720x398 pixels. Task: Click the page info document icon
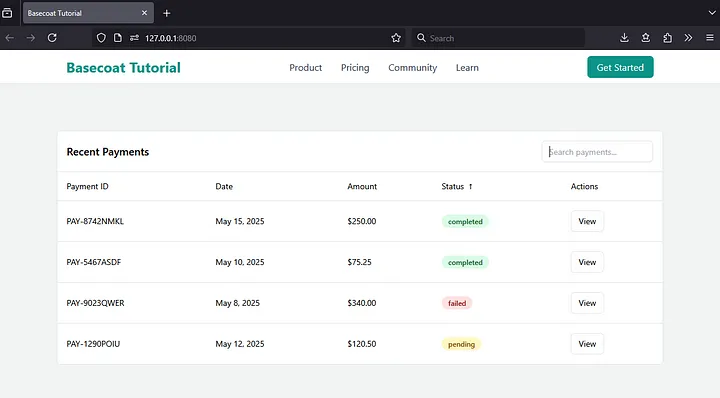tap(118, 38)
